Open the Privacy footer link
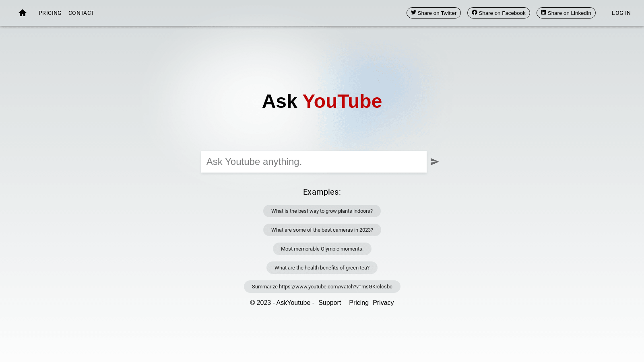Viewport: 644px width, 362px height. (x=383, y=302)
